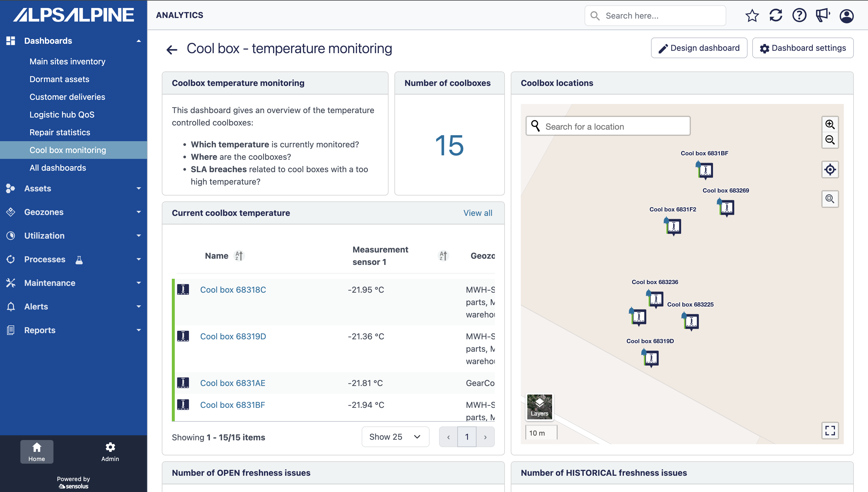This screenshot has height=492, width=868.
Task: Center map with locate target icon
Action: (830, 170)
